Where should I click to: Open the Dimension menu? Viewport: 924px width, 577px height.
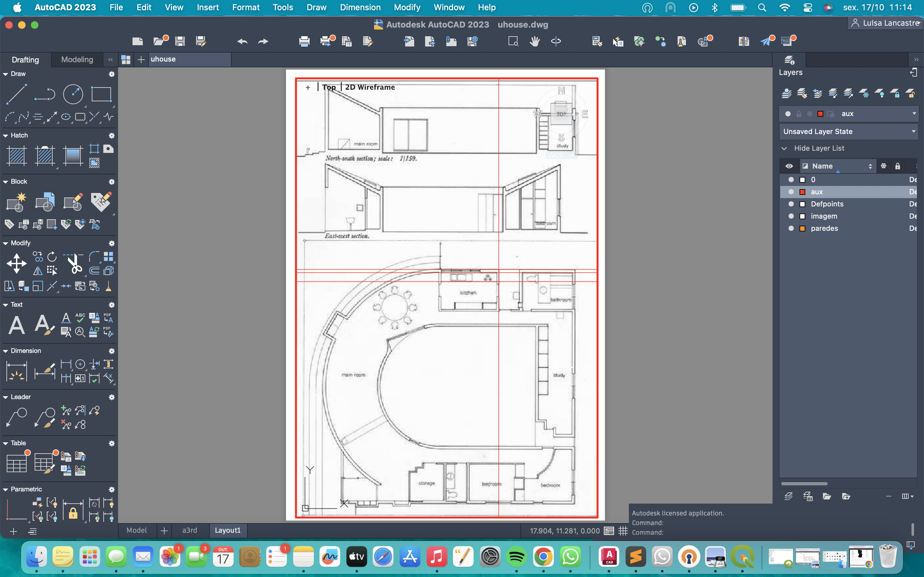click(x=360, y=7)
